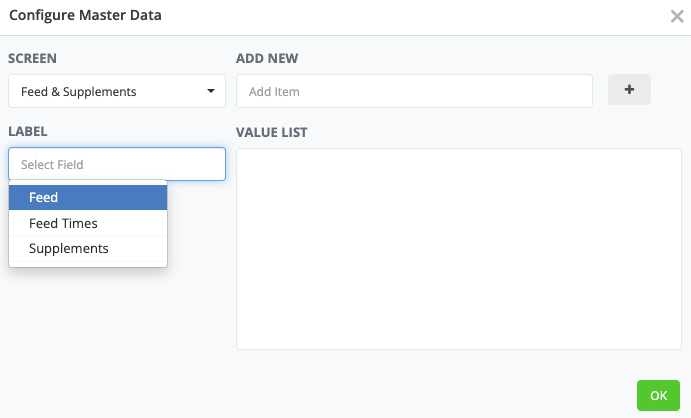Click the caret arrow beside Feed & Supplements
The width and height of the screenshot is (691, 418).
[x=211, y=91]
